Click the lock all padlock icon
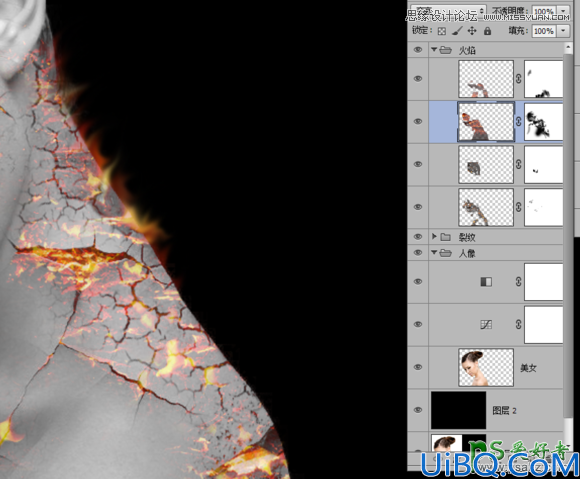 [487, 31]
